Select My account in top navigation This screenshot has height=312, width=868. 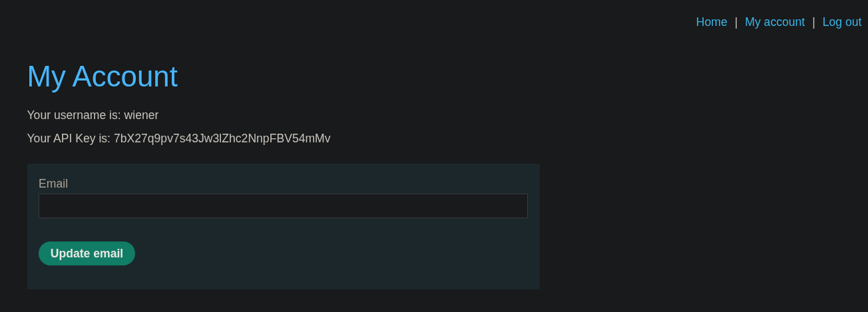774,22
